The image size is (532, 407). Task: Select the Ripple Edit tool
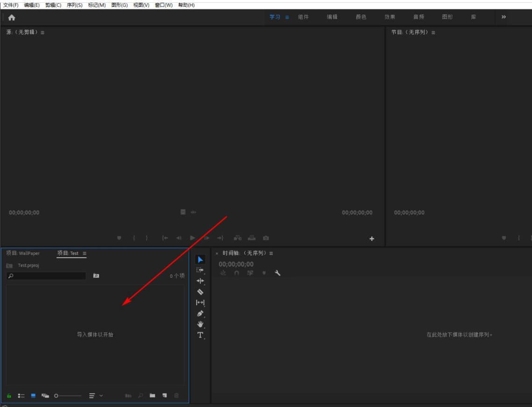(x=200, y=281)
